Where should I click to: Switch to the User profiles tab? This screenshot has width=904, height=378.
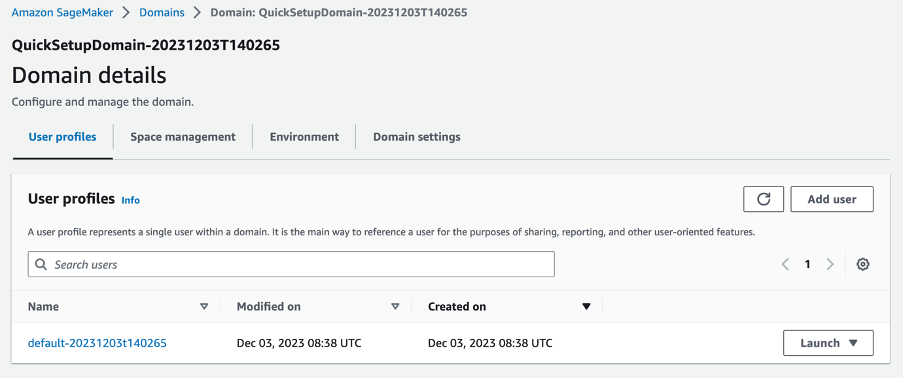click(62, 137)
